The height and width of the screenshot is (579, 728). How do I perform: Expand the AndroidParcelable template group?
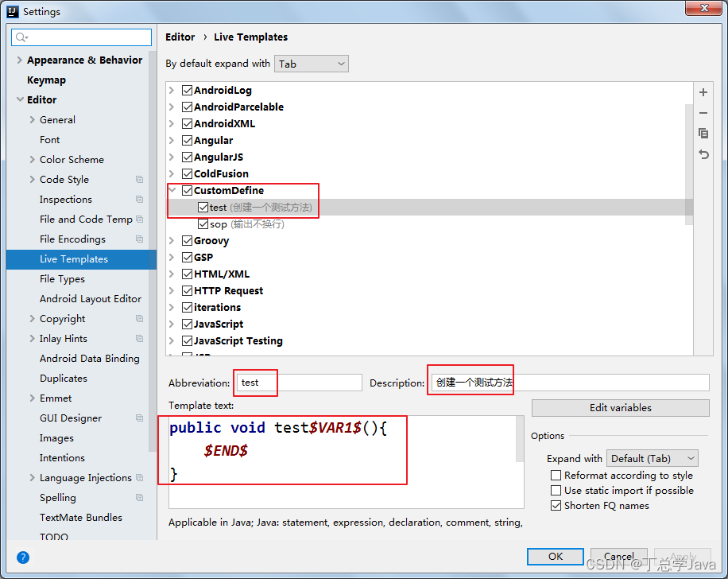[172, 107]
